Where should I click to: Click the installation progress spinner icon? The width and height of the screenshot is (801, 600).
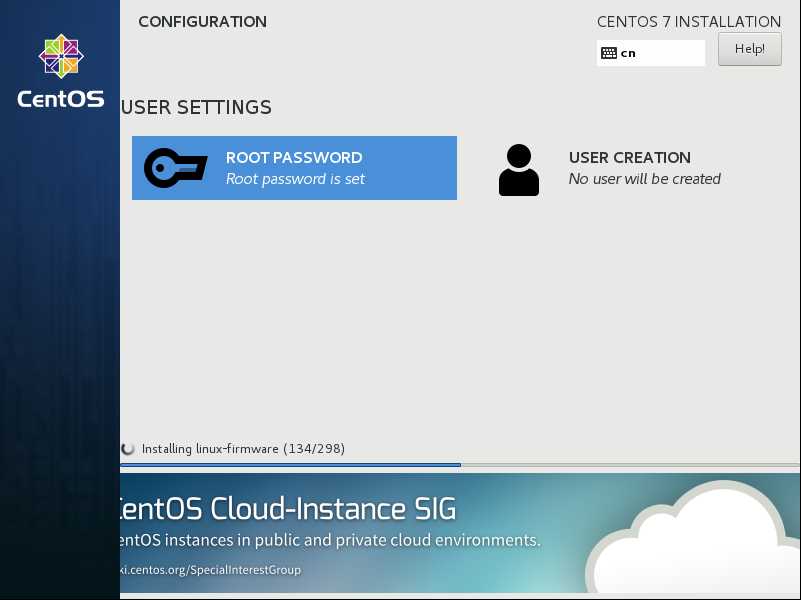(128, 449)
